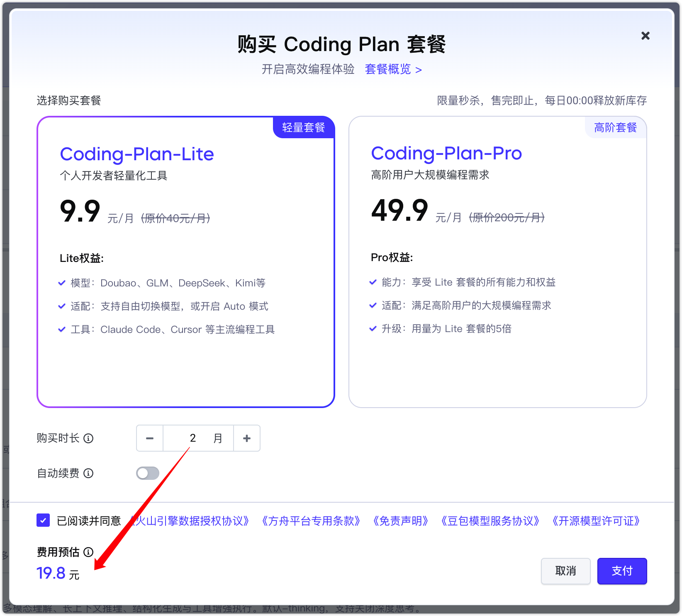
Task: Click the Lite 模型 benefit line
Action: point(162,283)
